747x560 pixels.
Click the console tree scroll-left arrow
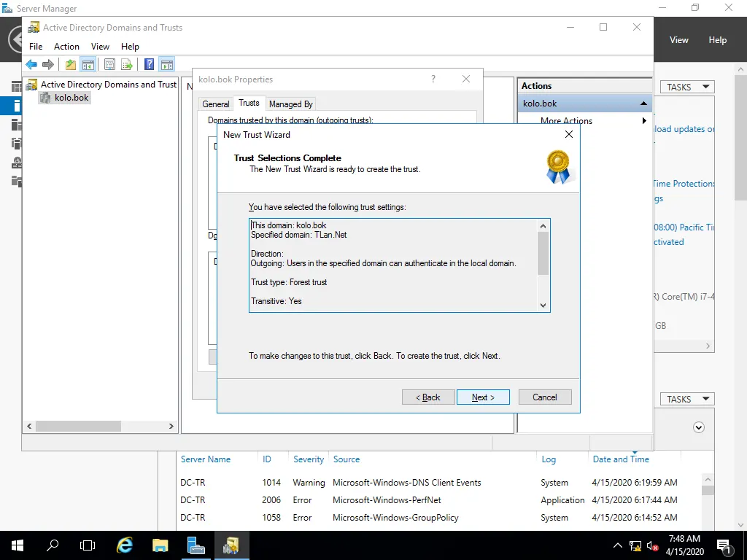point(29,426)
